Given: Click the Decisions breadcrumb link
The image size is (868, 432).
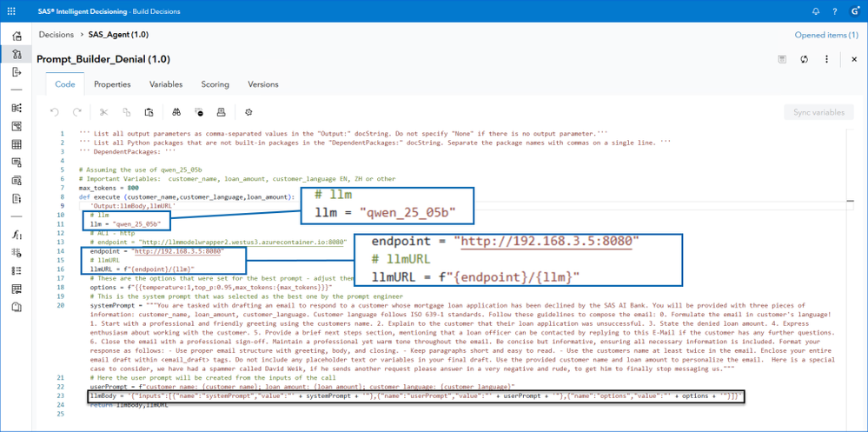Looking at the screenshot, I should coord(56,35).
